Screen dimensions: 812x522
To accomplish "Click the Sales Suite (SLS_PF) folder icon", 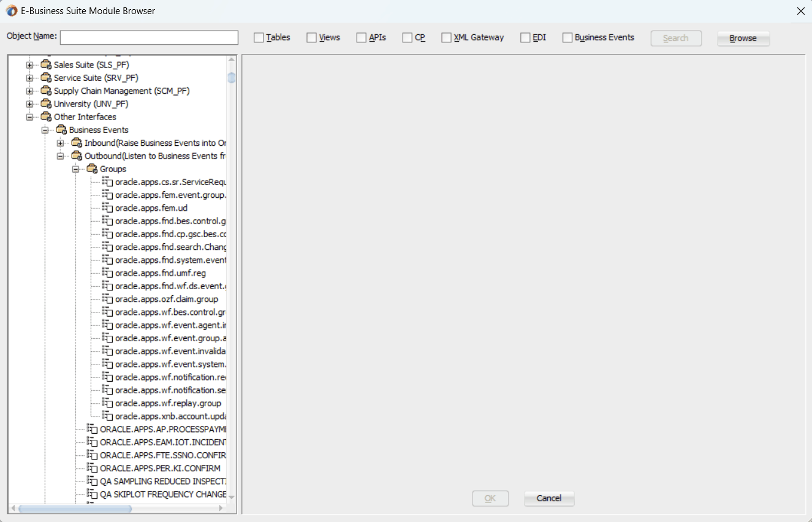I will tap(46, 65).
